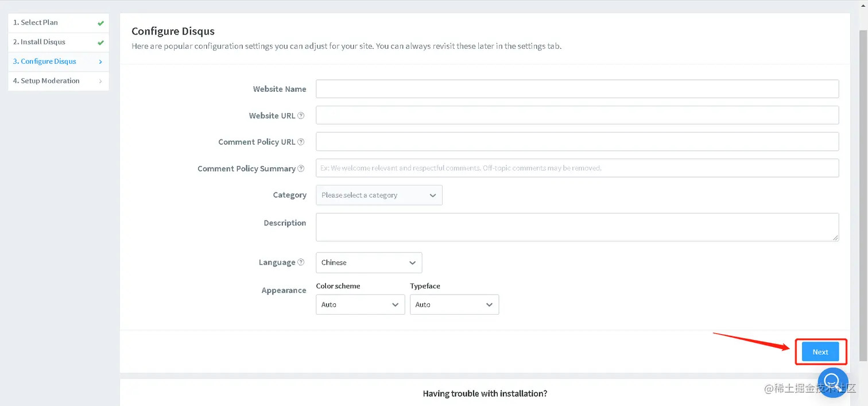
Task: Click the Comment Policy Summary help icon
Action: pyautogui.click(x=301, y=168)
